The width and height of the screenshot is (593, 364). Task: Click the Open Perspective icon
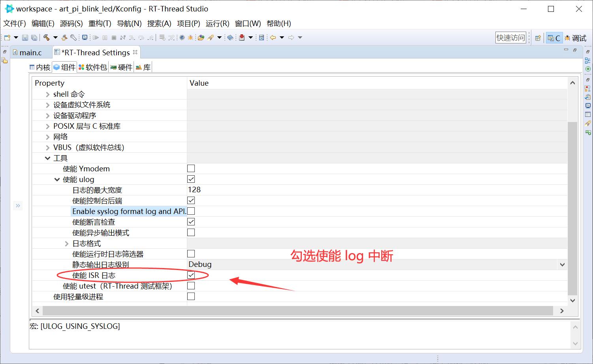(x=538, y=38)
